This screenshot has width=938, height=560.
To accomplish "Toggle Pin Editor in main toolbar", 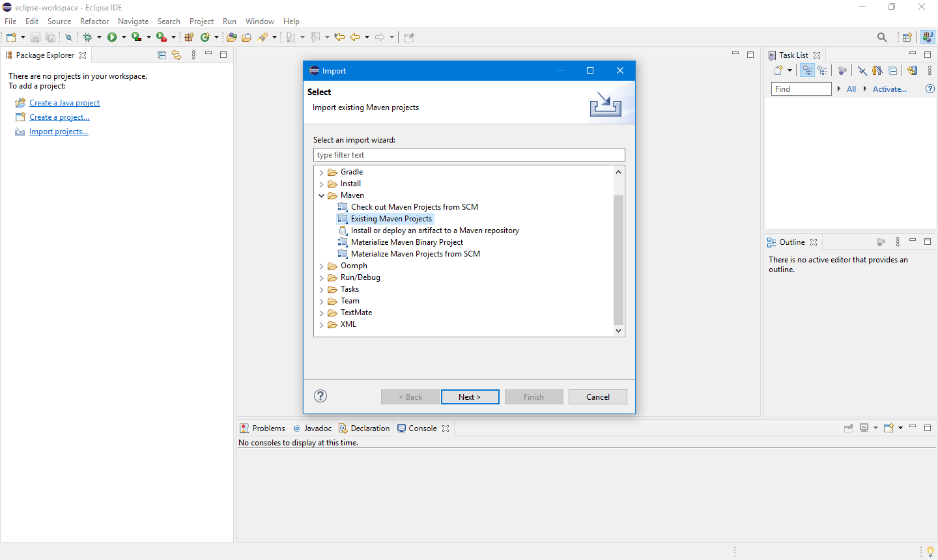I will tap(409, 37).
